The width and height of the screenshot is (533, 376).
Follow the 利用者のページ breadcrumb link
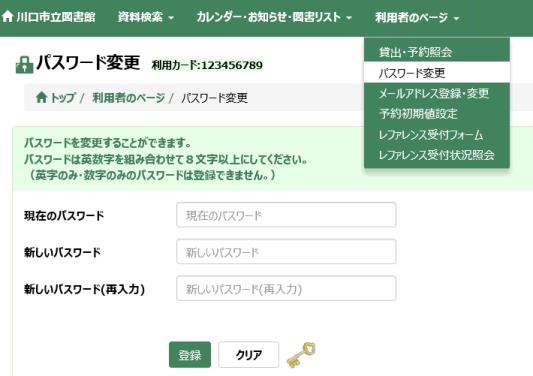(128, 98)
